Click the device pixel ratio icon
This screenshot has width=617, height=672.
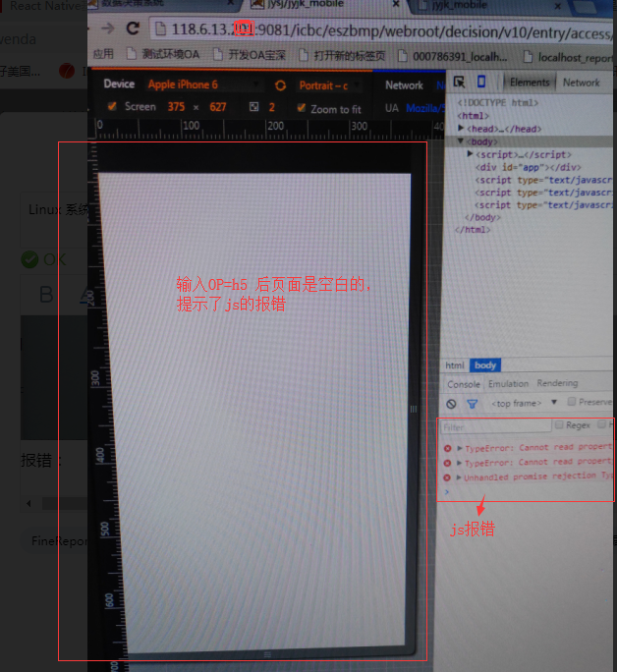(253, 107)
